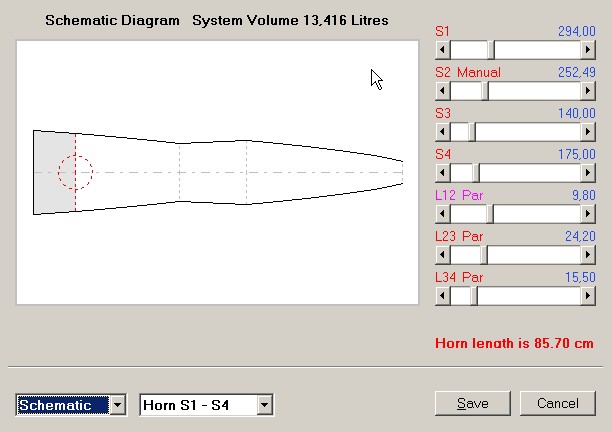612x432 pixels.
Task: Click the S2 Manual slider left arrow
Action: (442, 91)
